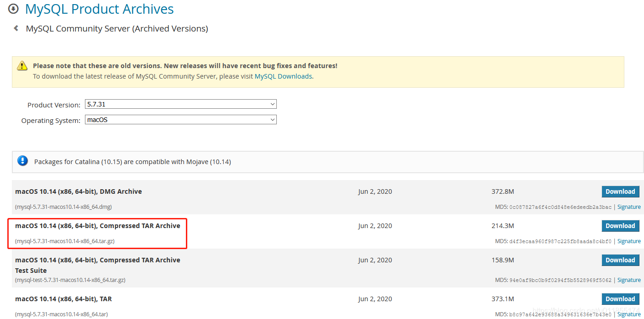Open Signature link for the Test Suite archive
The width and height of the screenshot is (644, 319).
(629, 280)
